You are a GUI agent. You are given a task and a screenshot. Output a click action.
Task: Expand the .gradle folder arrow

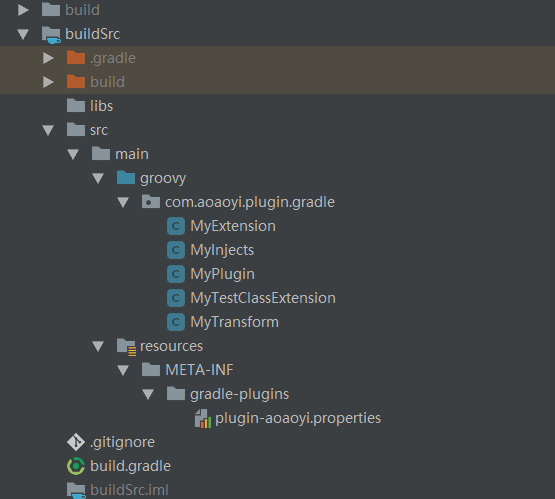[x=48, y=58]
